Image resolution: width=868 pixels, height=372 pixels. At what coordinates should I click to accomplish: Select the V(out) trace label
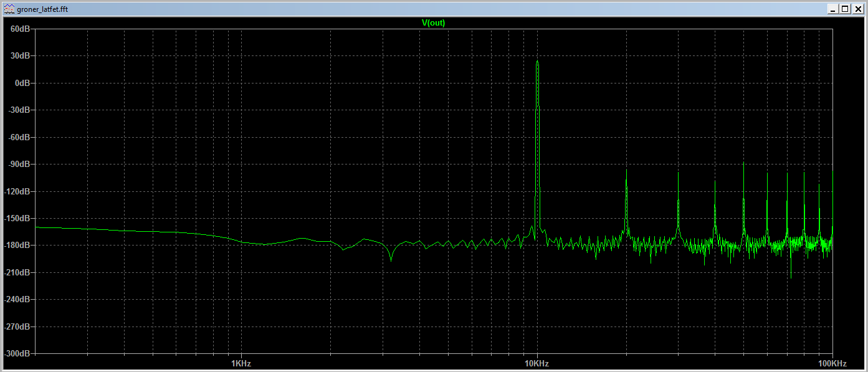[x=434, y=23]
